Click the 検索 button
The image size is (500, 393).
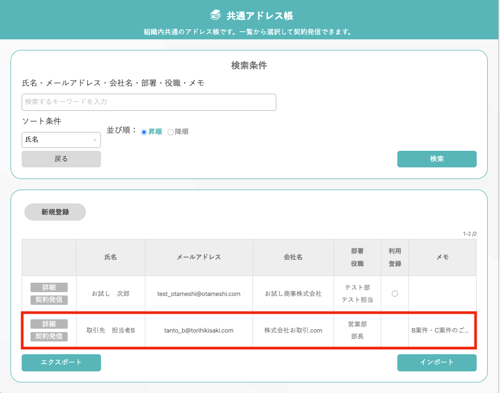(437, 159)
